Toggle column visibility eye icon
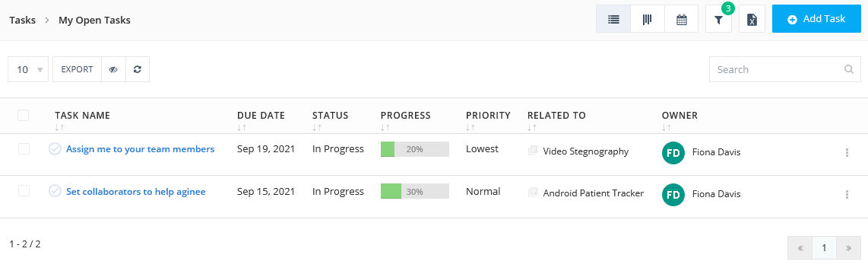 pos(113,69)
